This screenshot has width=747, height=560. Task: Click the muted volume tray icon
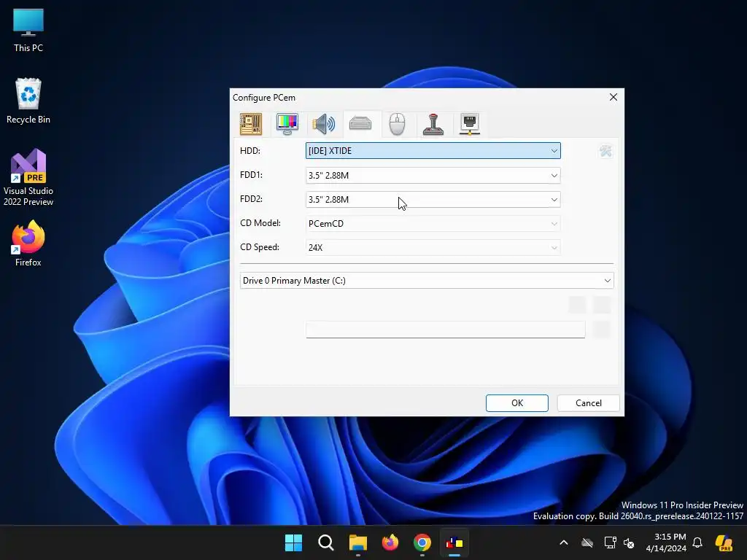click(629, 542)
